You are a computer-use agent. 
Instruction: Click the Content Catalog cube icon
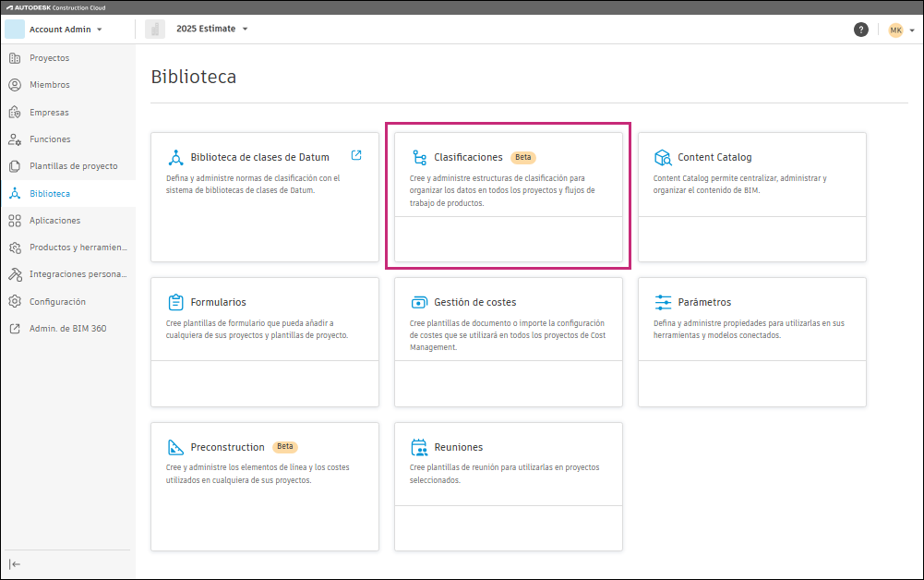pyautogui.click(x=663, y=157)
